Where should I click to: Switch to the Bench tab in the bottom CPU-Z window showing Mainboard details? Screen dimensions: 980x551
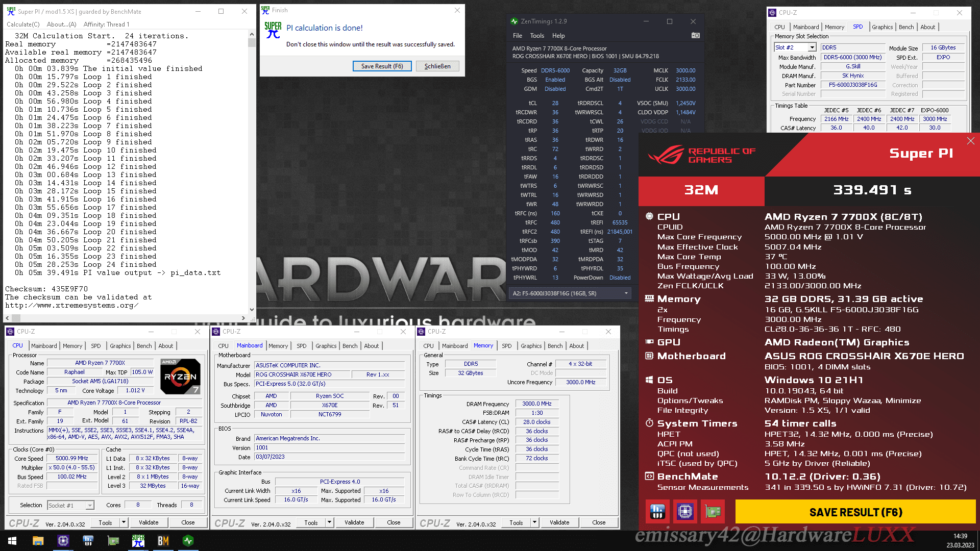[x=350, y=346]
